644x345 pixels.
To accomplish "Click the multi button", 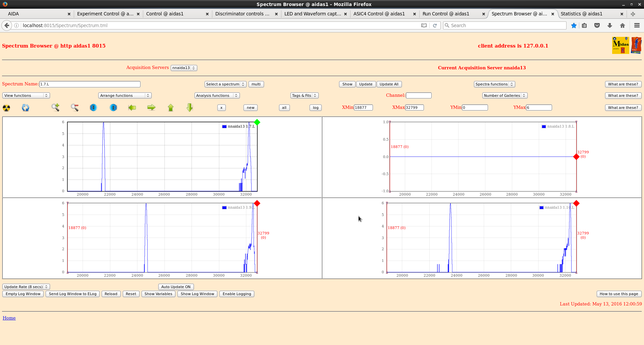I will [256, 84].
